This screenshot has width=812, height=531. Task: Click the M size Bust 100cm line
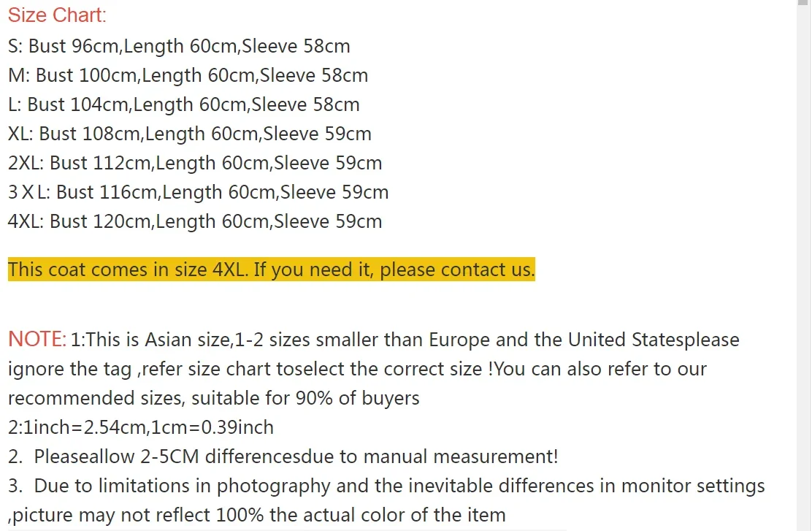[x=188, y=75]
